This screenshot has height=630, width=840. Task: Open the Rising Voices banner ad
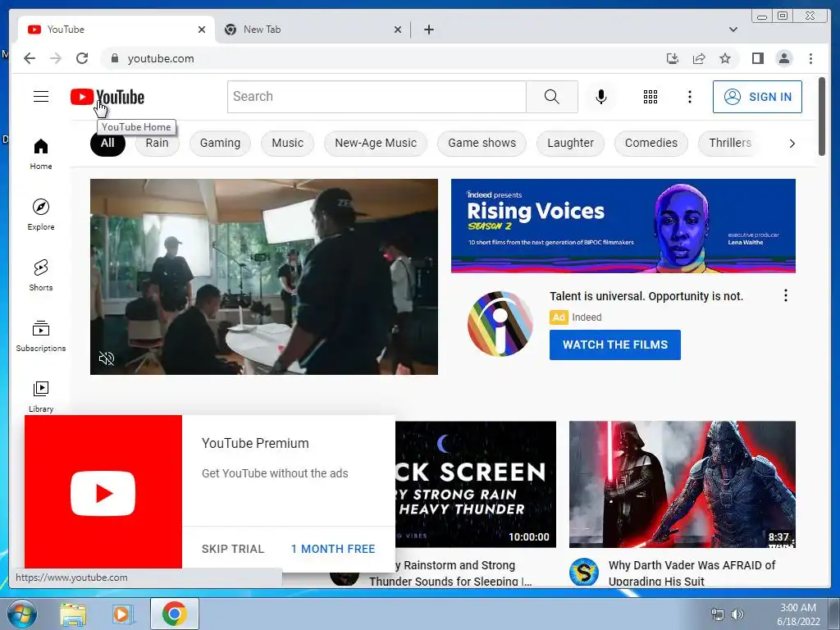pyautogui.click(x=623, y=226)
